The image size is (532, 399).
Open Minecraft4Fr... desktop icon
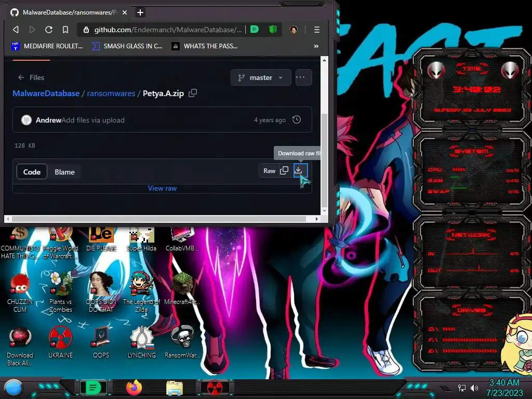click(x=182, y=288)
